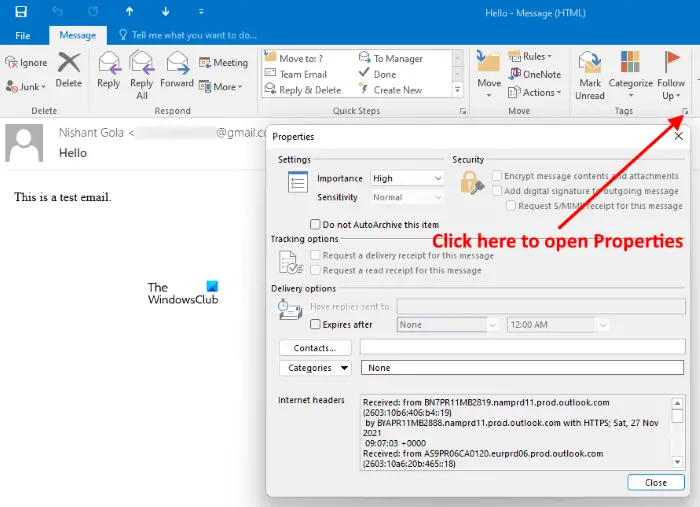Click the Follow Up flag

pos(671,75)
